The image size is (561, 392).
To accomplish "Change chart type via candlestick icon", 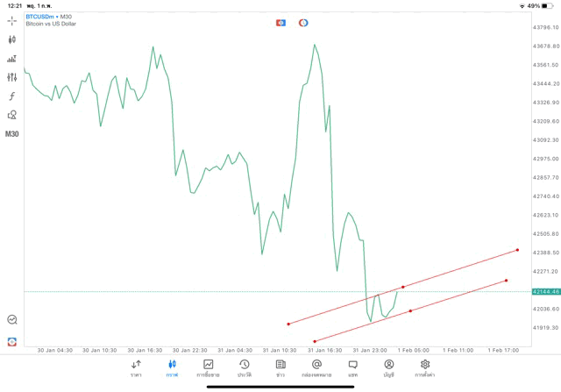I will pos(12,39).
